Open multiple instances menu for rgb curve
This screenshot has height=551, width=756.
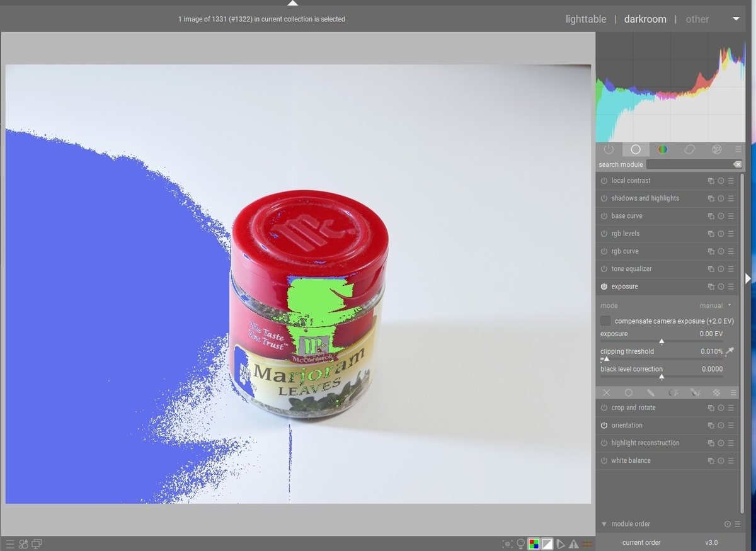point(711,251)
